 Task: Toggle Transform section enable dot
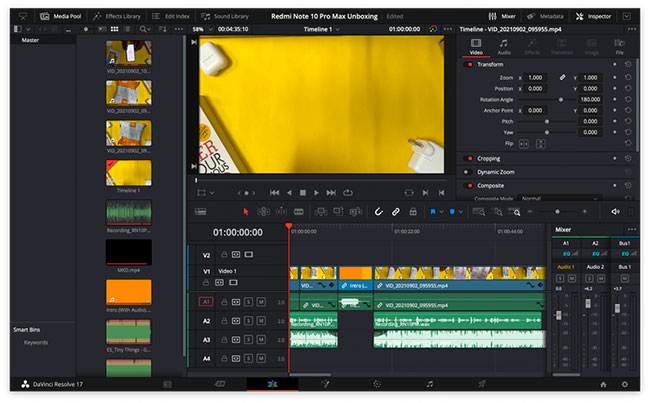tap(470, 65)
